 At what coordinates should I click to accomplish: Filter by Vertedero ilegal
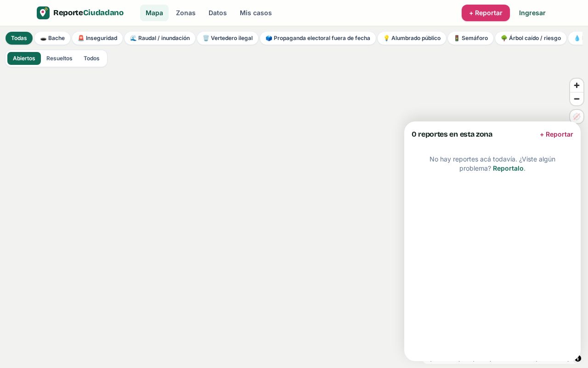click(228, 38)
